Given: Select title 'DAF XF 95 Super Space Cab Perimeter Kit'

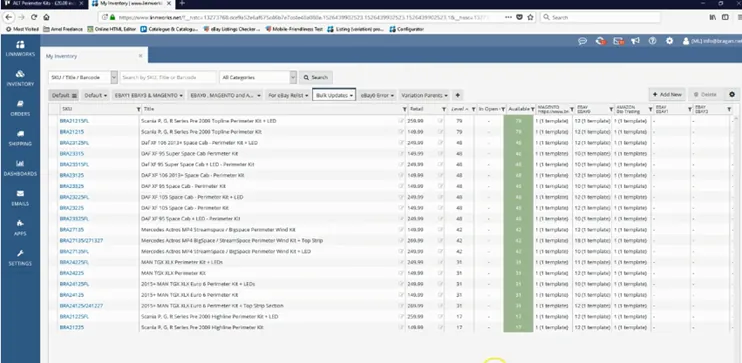Looking at the screenshot, I should pos(189,154).
